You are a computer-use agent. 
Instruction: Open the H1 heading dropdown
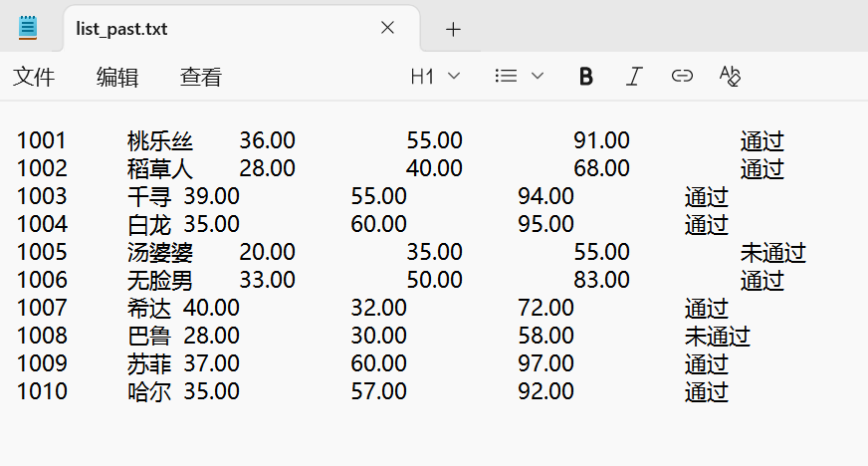[435, 76]
